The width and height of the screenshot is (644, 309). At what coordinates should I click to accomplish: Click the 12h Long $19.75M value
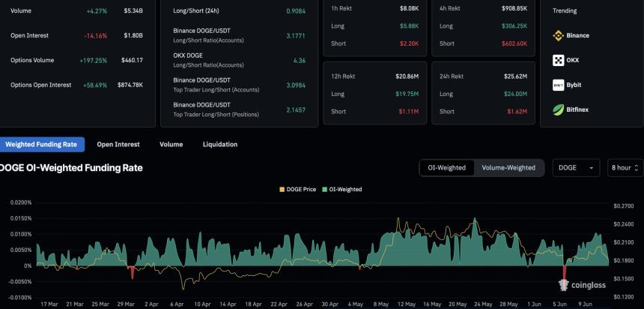(408, 94)
